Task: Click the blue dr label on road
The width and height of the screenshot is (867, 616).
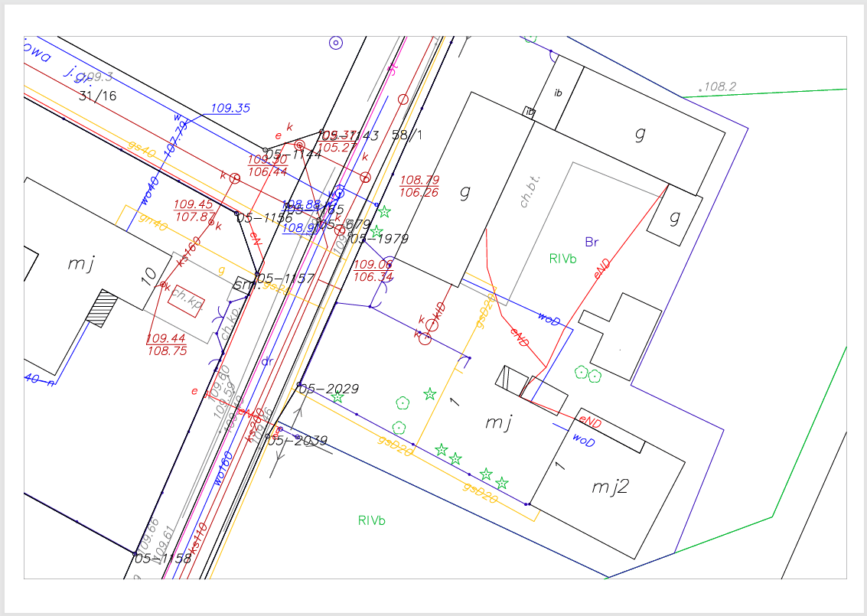Action: [267, 360]
